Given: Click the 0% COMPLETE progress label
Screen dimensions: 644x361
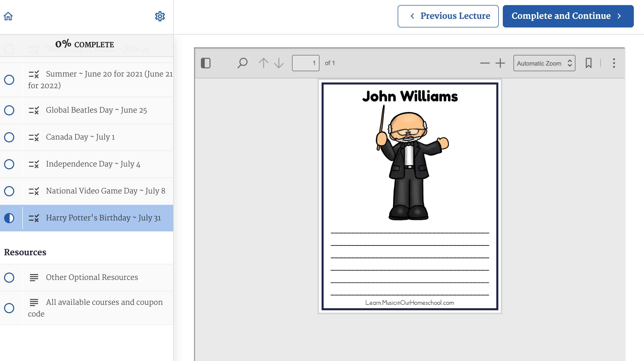Looking at the screenshot, I should tap(85, 44).
